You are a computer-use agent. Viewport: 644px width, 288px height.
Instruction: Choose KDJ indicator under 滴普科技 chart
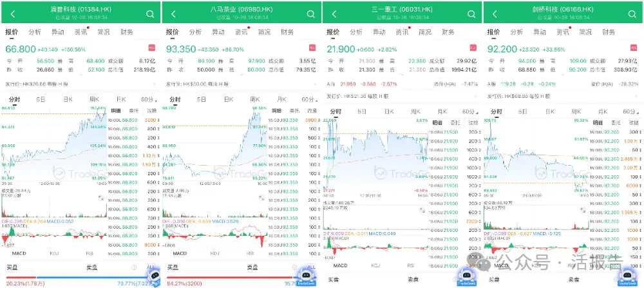click(x=54, y=253)
